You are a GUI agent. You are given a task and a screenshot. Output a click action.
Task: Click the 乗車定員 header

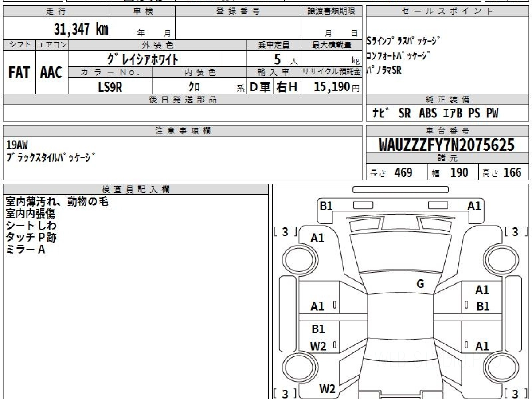click(274, 45)
